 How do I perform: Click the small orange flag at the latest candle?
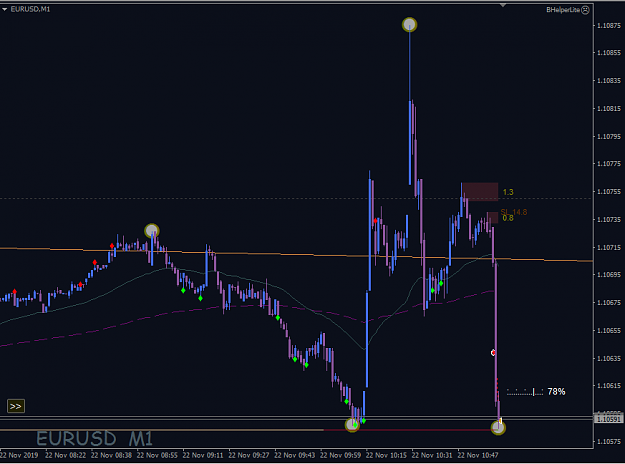point(500,421)
